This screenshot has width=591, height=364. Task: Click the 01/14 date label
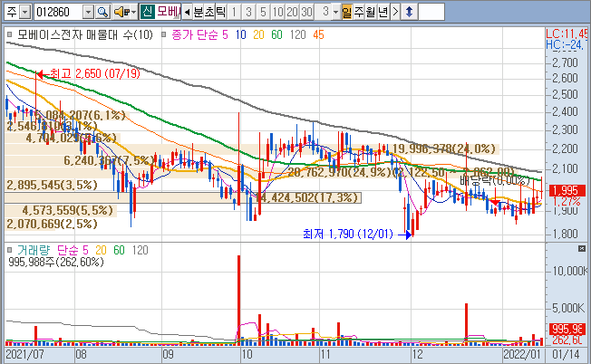(x=566, y=355)
